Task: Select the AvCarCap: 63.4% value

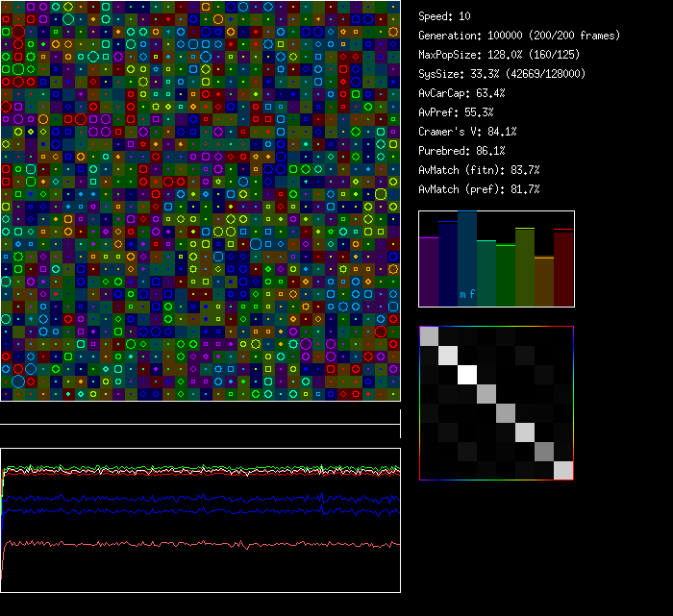Action: click(461, 93)
